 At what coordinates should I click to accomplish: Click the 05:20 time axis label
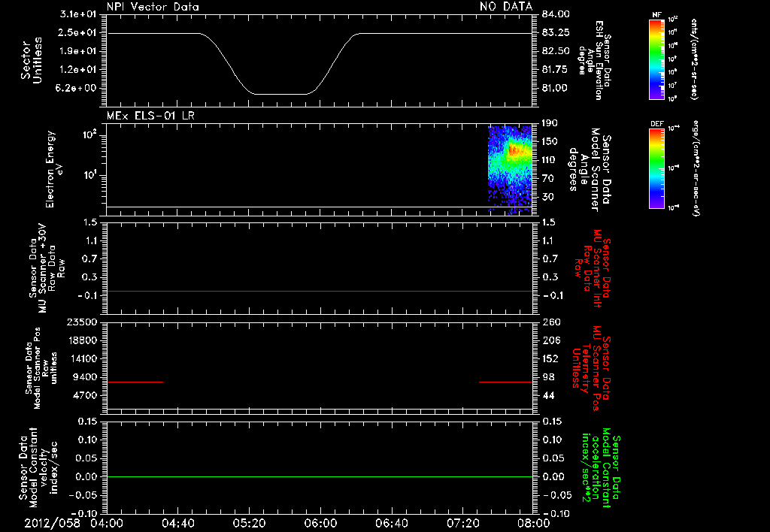pyautogui.click(x=250, y=523)
